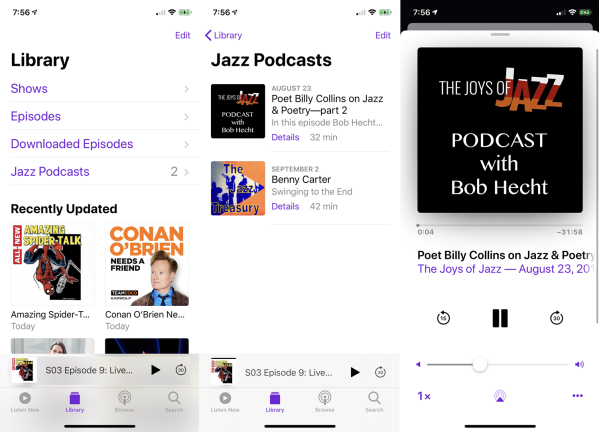
Task: Tap the AirPlay icon in the player
Action: tap(500, 396)
